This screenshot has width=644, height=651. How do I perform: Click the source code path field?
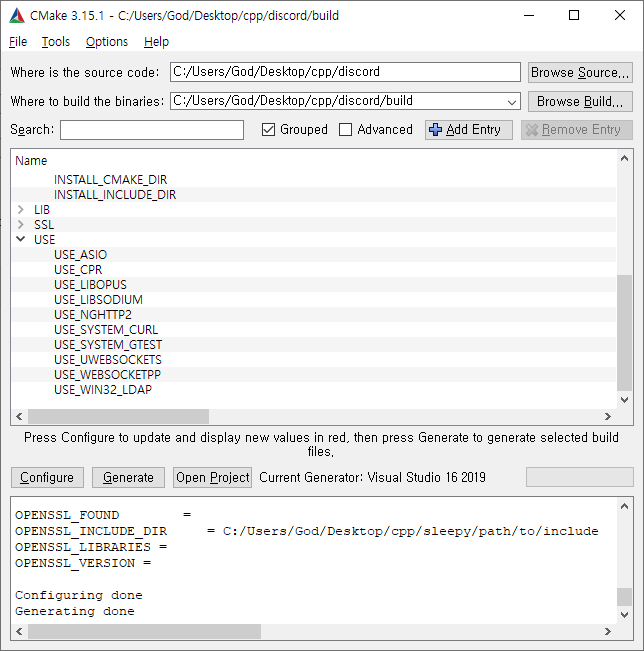tap(345, 72)
